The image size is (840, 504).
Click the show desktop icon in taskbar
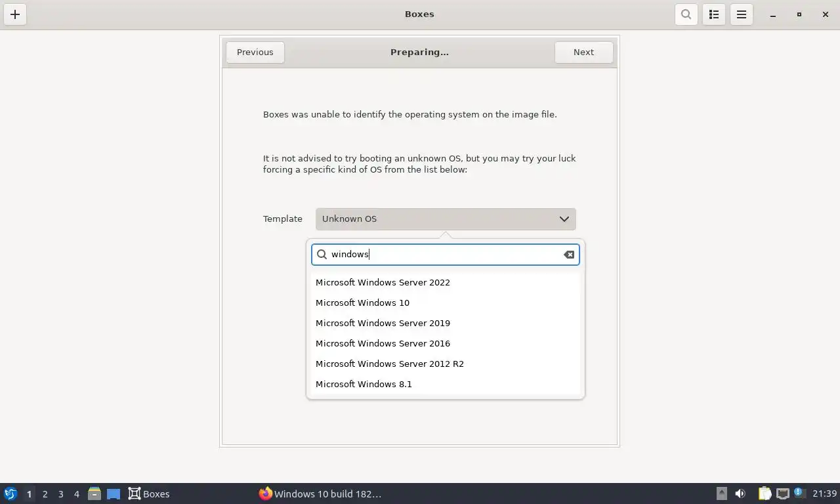coord(114,494)
